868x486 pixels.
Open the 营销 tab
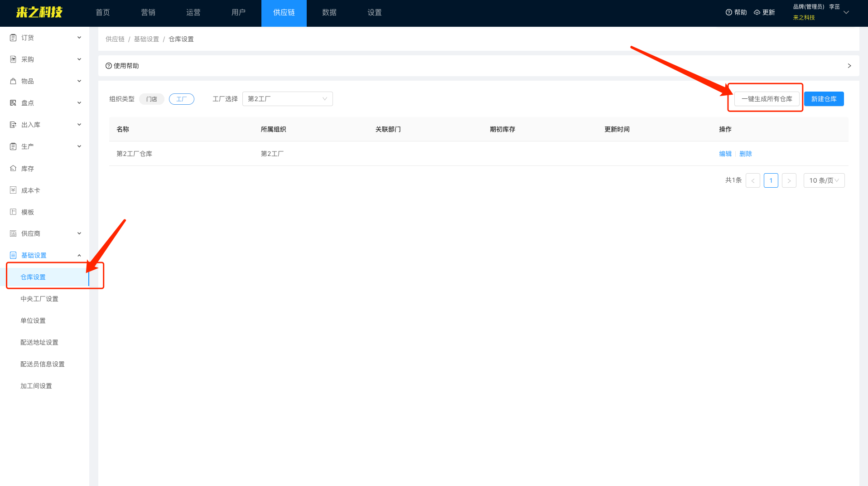(148, 13)
